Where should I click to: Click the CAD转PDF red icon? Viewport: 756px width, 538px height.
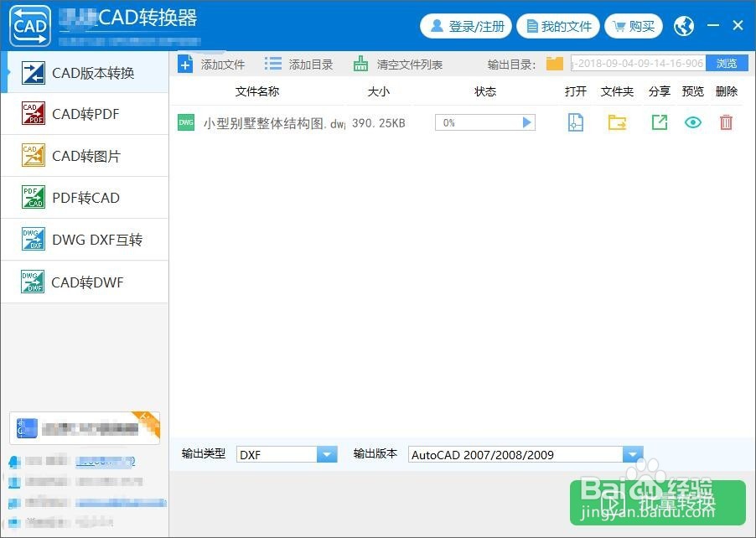click(34, 113)
